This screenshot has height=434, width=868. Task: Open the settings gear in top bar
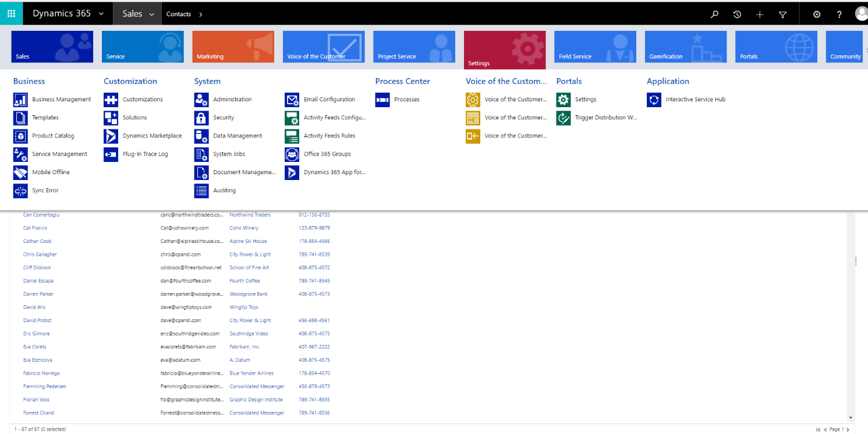817,14
